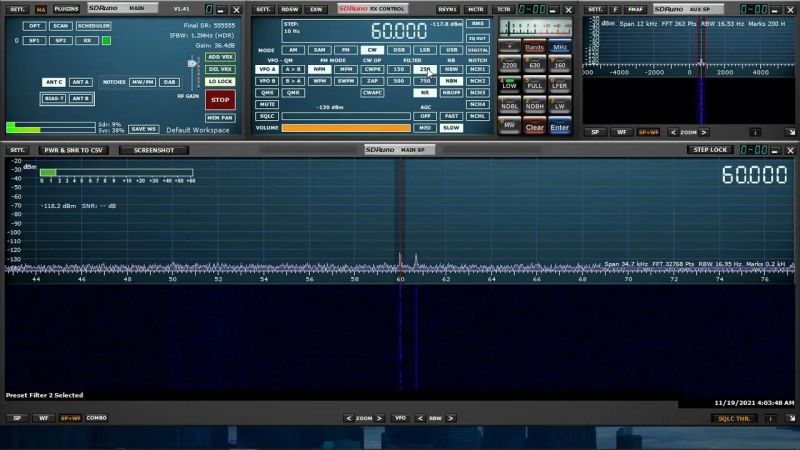Toggle STEP LOCK in Main SP
800x450 pixels.
click(x=710, y=149)
